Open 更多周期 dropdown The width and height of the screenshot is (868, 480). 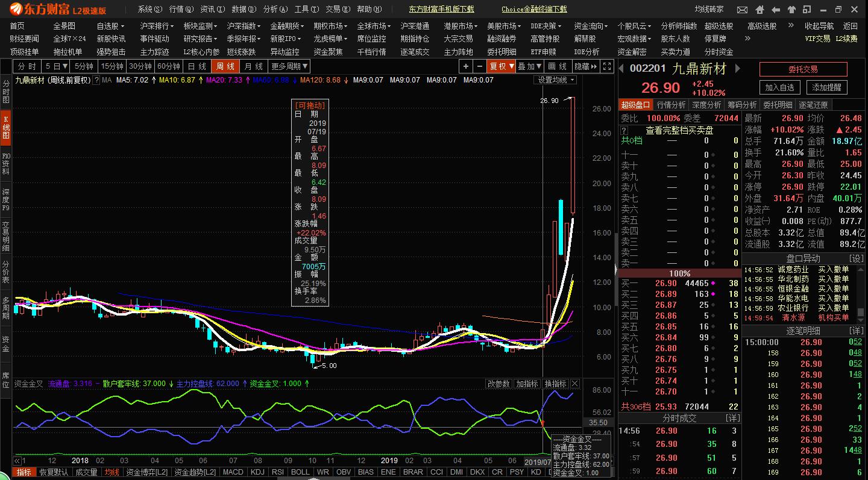(289, 66)
